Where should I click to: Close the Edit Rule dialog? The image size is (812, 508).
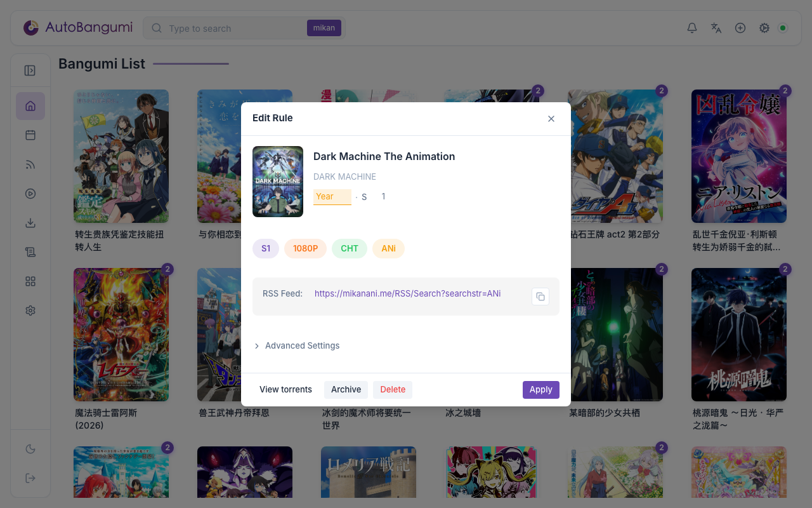(551, 119)
